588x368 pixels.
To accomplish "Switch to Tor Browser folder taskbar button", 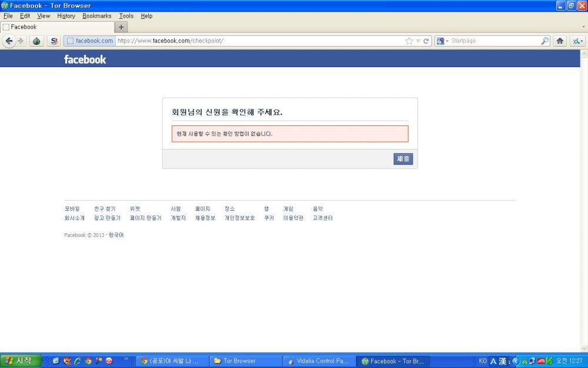I will pos(245,361).
